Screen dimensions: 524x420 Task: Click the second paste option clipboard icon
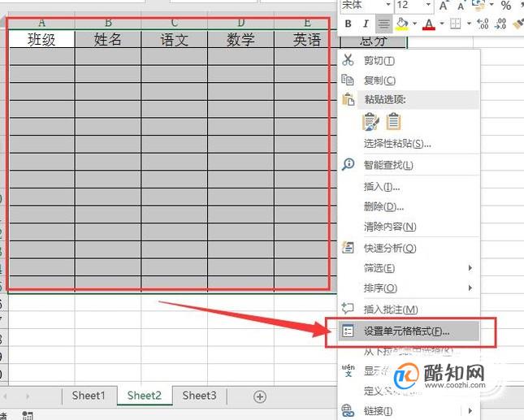coord(393,121)
